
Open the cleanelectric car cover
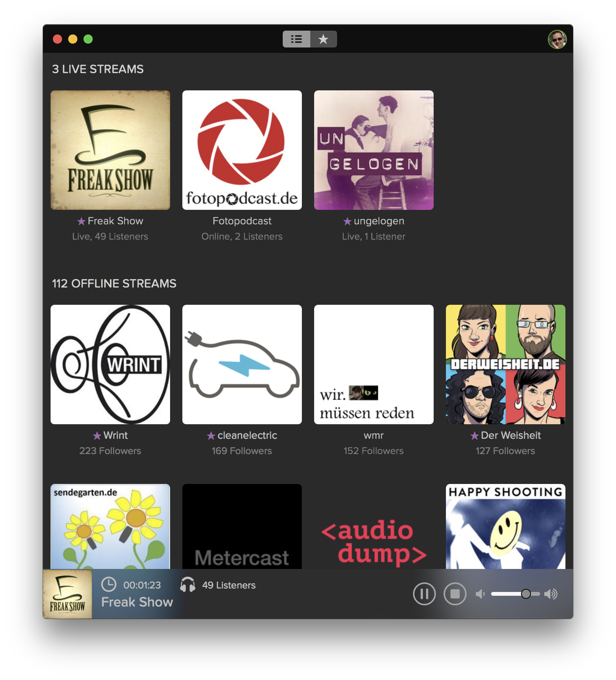242,365
